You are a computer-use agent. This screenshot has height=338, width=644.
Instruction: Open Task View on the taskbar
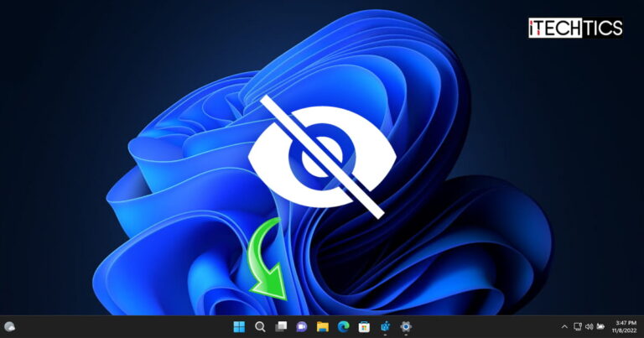[281, 326]
